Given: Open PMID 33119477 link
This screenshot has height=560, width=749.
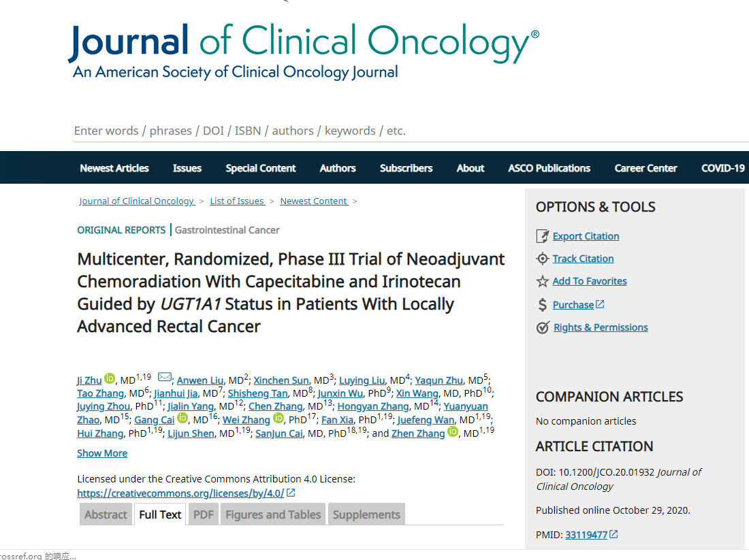Looking at the screenshot, I should pyautogui.click(x=586, y=535).
